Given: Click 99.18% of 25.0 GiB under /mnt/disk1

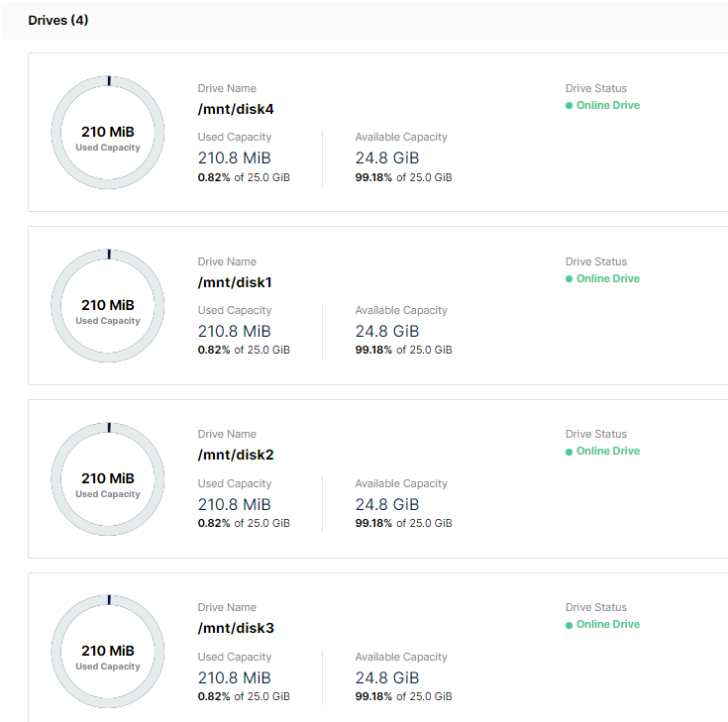Looking at the screenshot, I should click(x=403, y=350).
